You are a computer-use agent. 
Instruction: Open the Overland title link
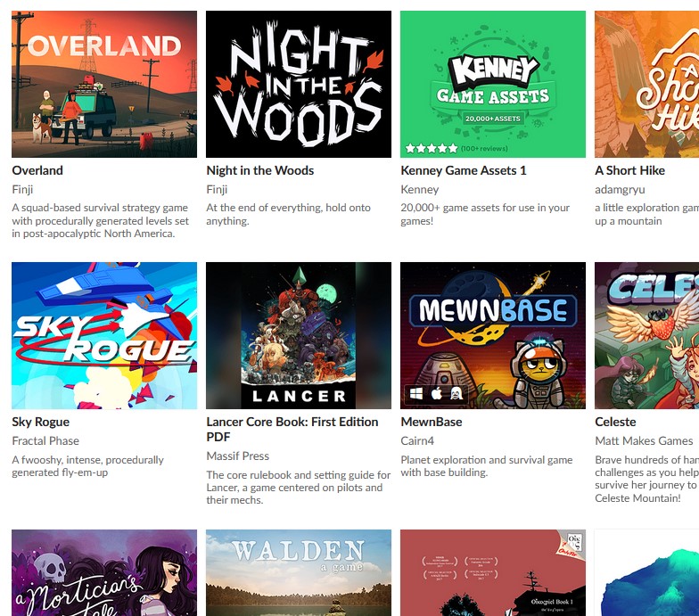pos(37,170)
